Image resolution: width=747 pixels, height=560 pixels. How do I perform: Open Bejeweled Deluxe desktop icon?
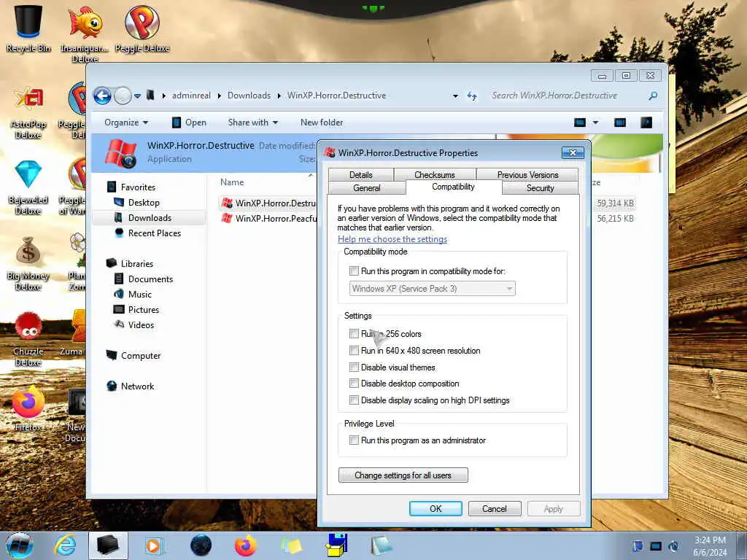pos(28,188)
